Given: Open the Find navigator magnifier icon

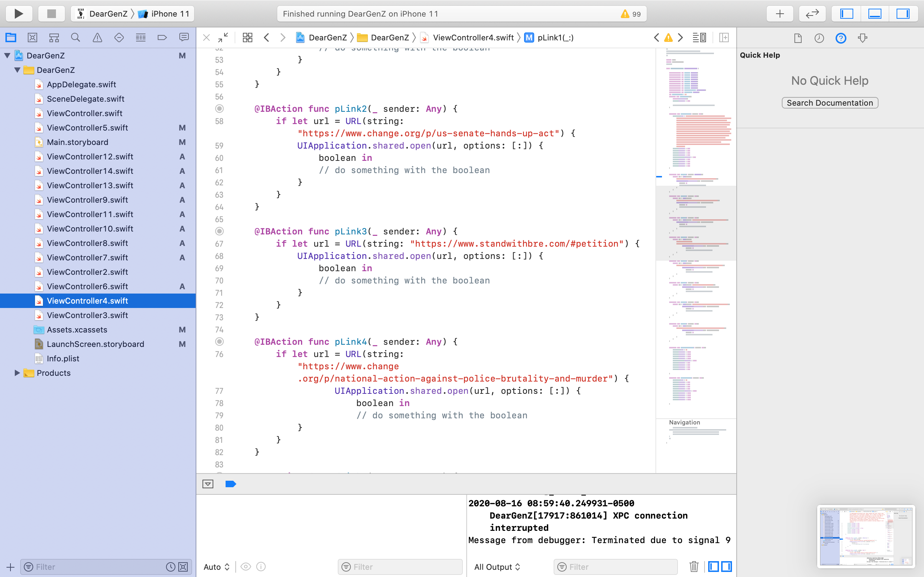Looking at the screenshot, I should pyautogui.click(x=75, y=38).
